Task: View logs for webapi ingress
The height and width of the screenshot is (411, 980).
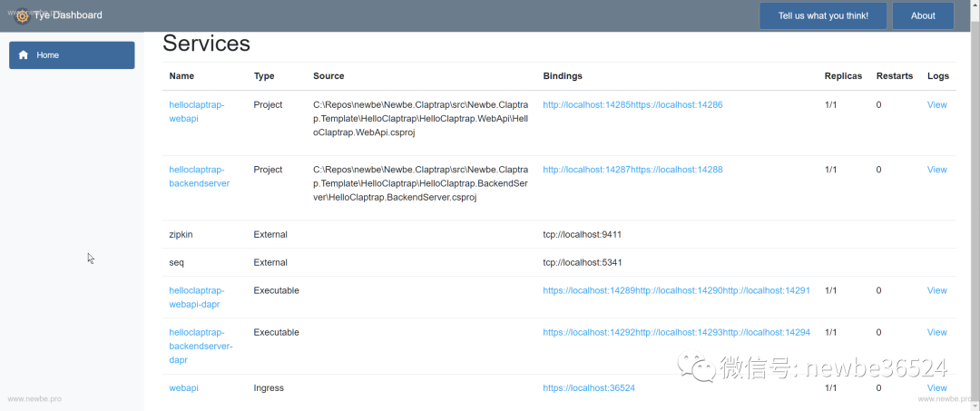Action: coord(936,388)
